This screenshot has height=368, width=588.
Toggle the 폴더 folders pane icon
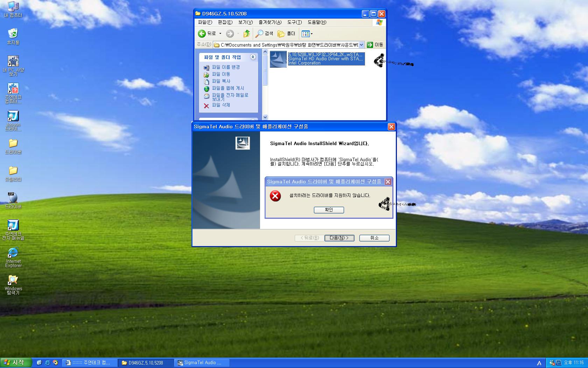(286, 34)
